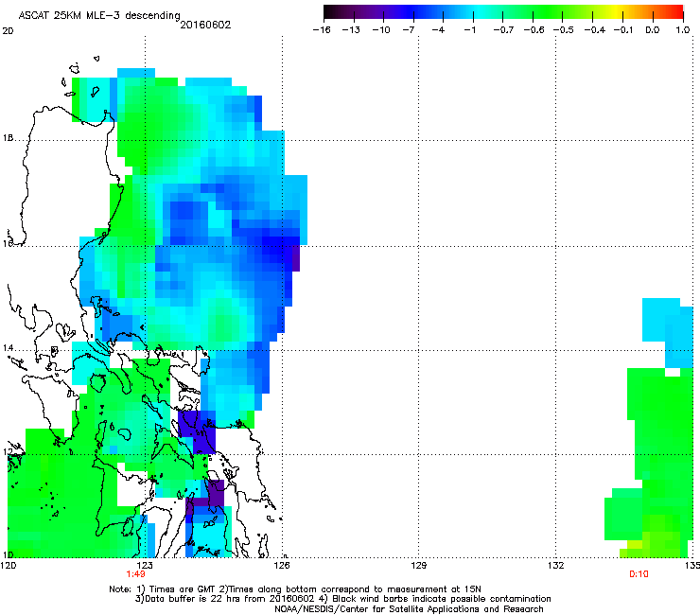This screenshot has width=700, height=615.
Task: Click the color scale label '-0.6'
Action: click(534, 30)
